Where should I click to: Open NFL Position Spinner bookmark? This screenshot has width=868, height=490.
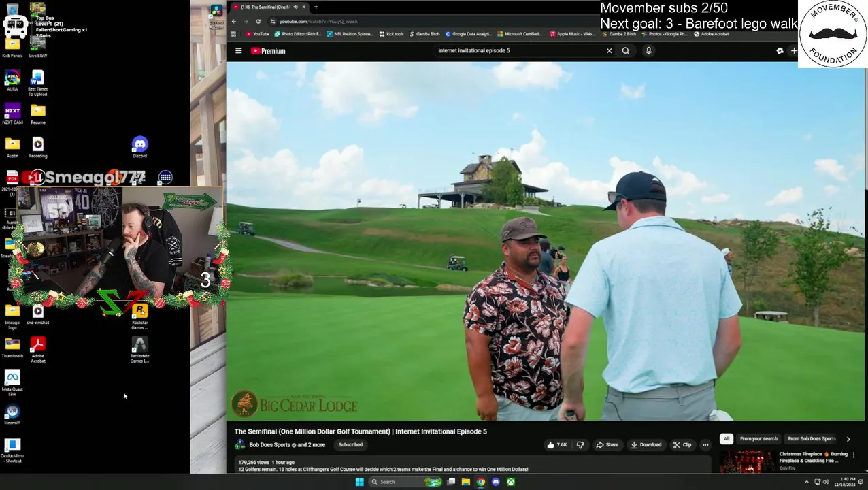[x=350, y=34]
